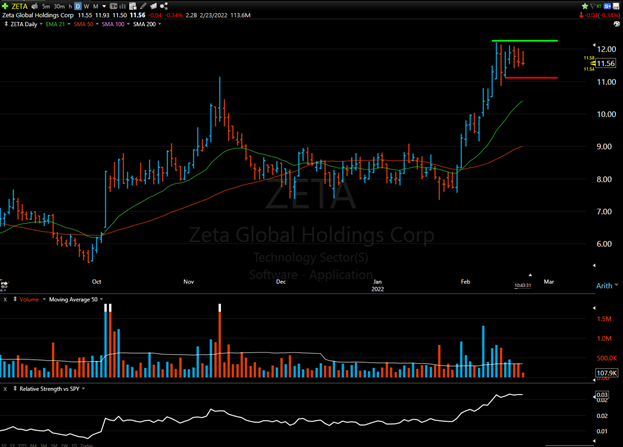Open the more timeframes dropdown arrow

point(104,6)
